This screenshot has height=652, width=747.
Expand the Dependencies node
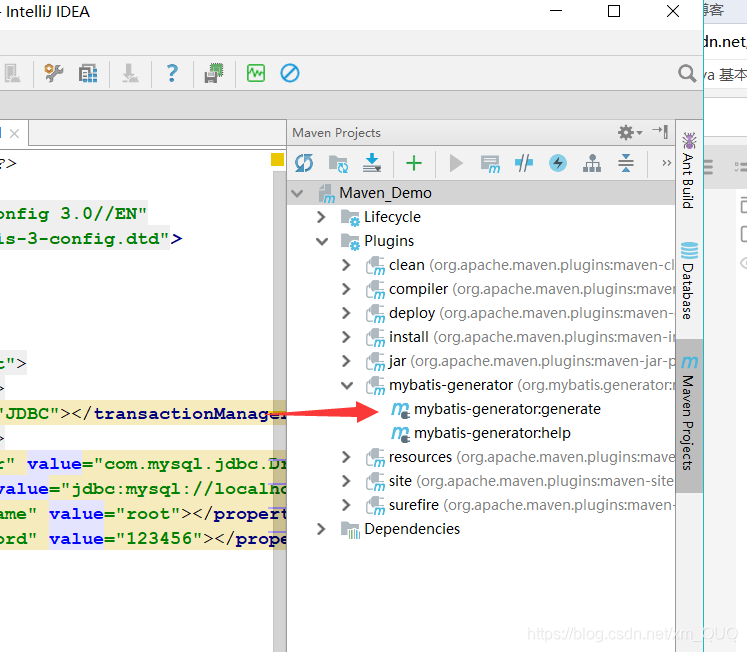click(321, 529)
